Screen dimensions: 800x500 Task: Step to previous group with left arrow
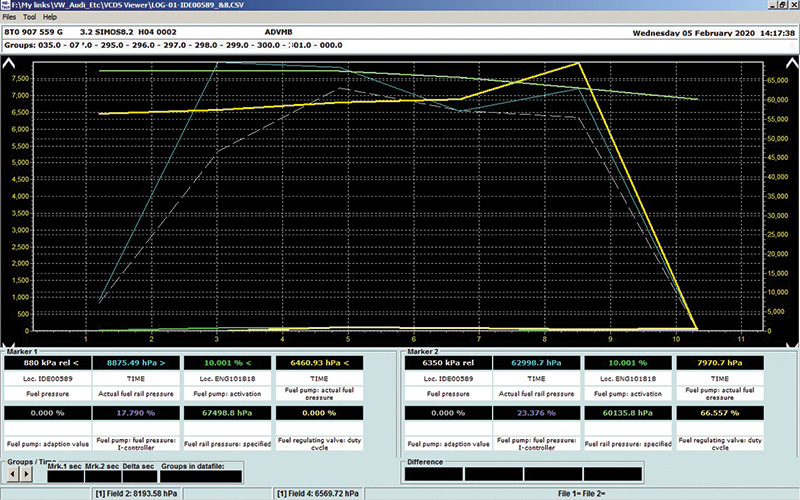point(13,475)
